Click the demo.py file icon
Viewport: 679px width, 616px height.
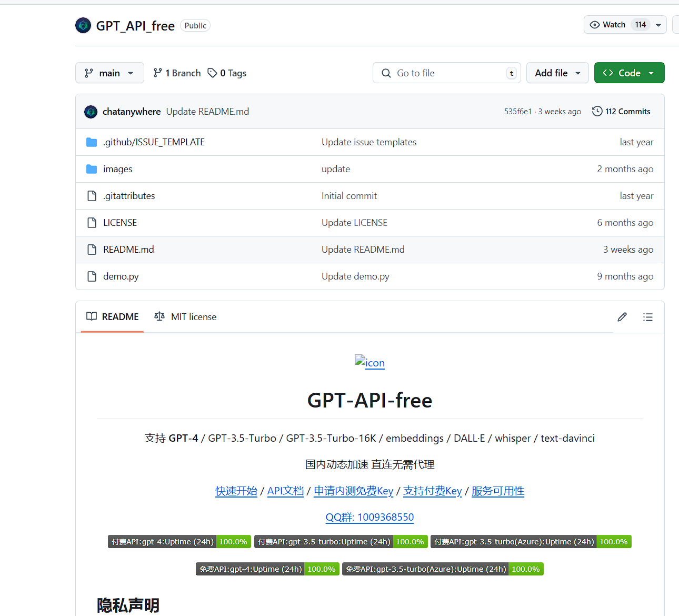click(92, 276)
